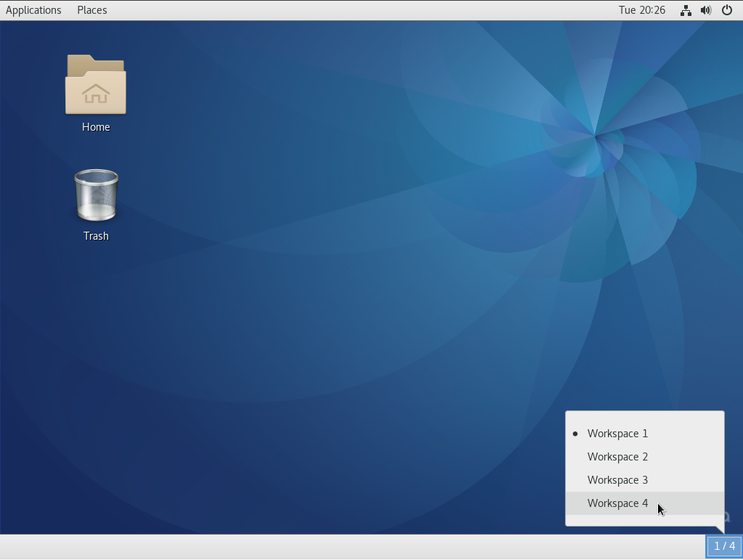The image size is (743, 560).
Task: Open the Home folder on the desktop
Action: (x=95, y=85)
